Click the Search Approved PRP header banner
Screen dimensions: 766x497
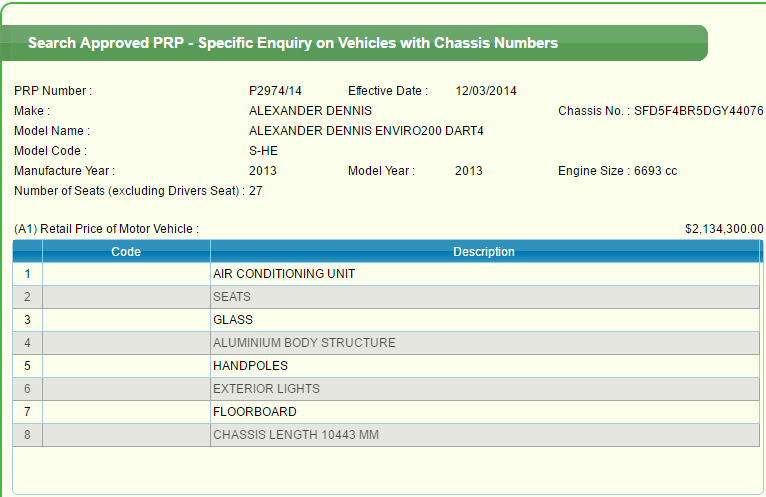coord(293,44)
